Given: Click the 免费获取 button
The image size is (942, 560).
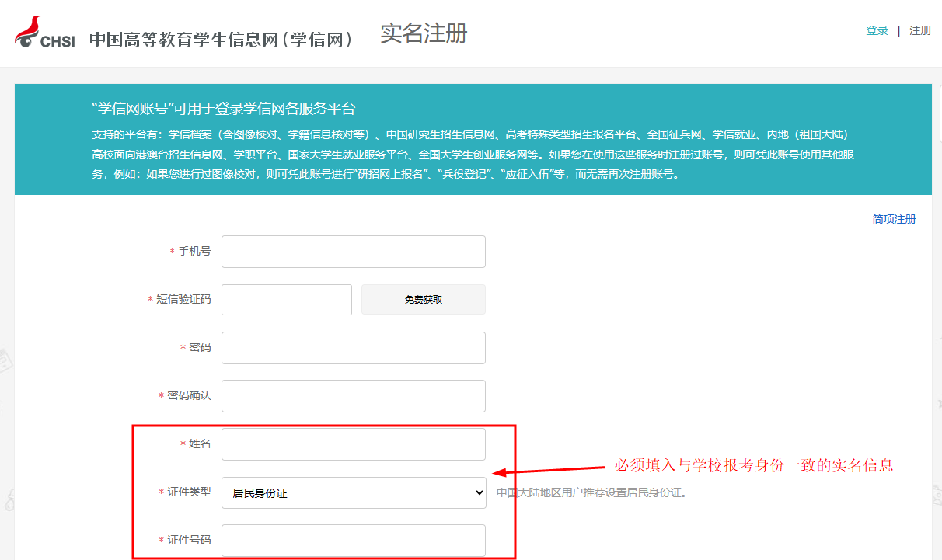Looking at the screenshot, I should tap(424, 300).
